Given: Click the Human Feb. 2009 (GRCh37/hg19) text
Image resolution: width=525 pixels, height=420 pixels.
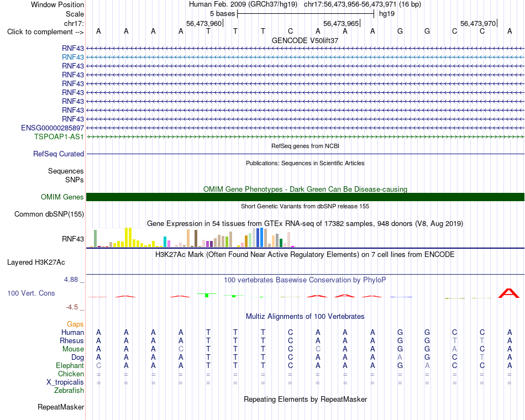Looking at the screenshot, I should coord(243,4).
